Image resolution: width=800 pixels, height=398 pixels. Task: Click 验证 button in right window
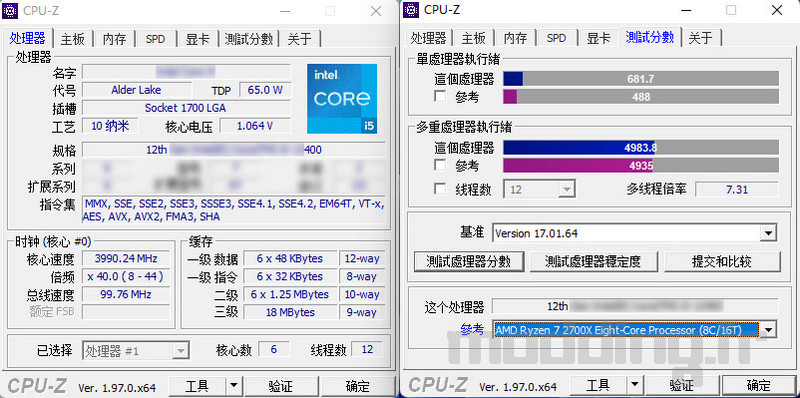point(681,385)
